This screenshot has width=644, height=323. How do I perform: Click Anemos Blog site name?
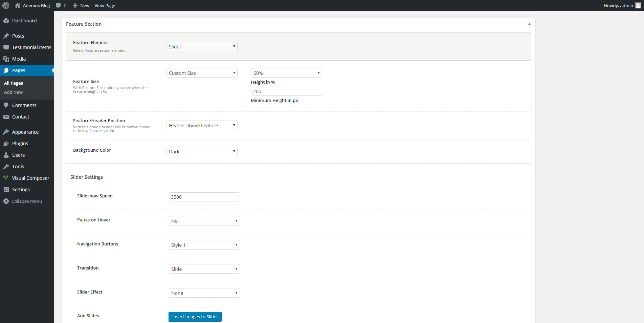click(36, 5)
